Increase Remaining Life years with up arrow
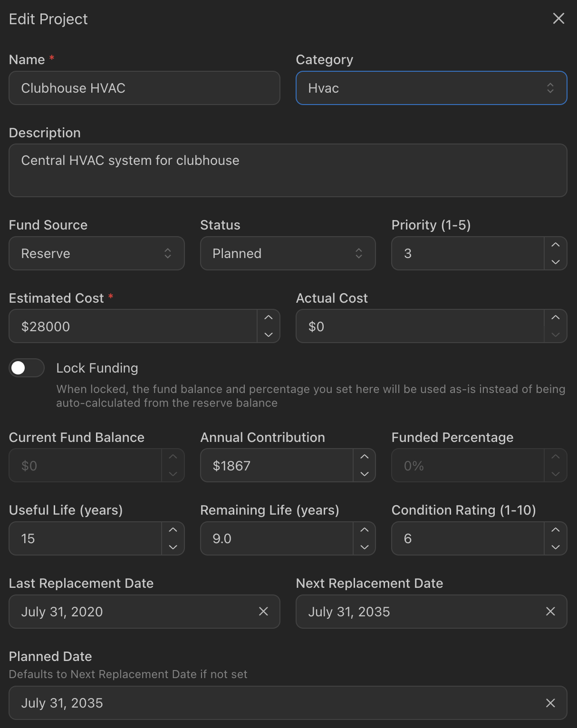Viewport: 577px width, 728px height. pos(364,530)
